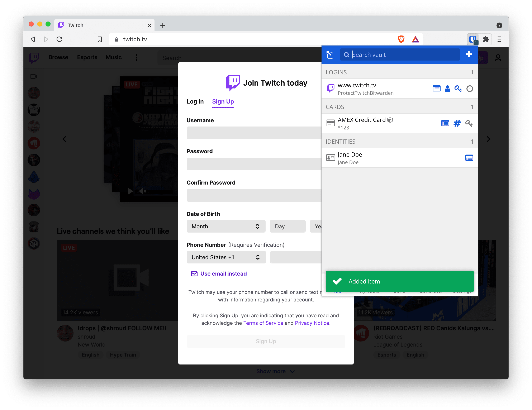Open the browser hamburger menu
Image resolution: width=532 pixels, height=410 pixels.
point(499,39)
